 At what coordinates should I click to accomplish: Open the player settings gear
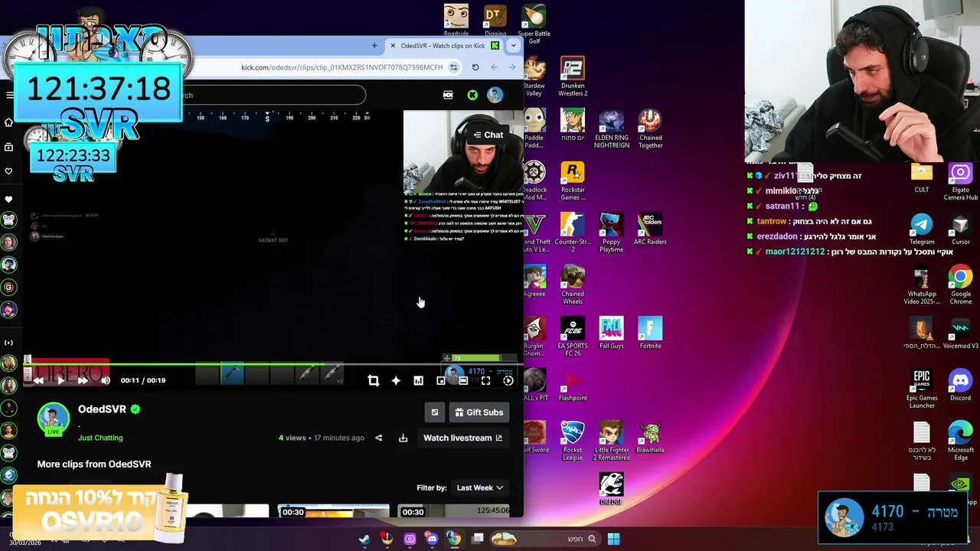click(x=508, y=380)
